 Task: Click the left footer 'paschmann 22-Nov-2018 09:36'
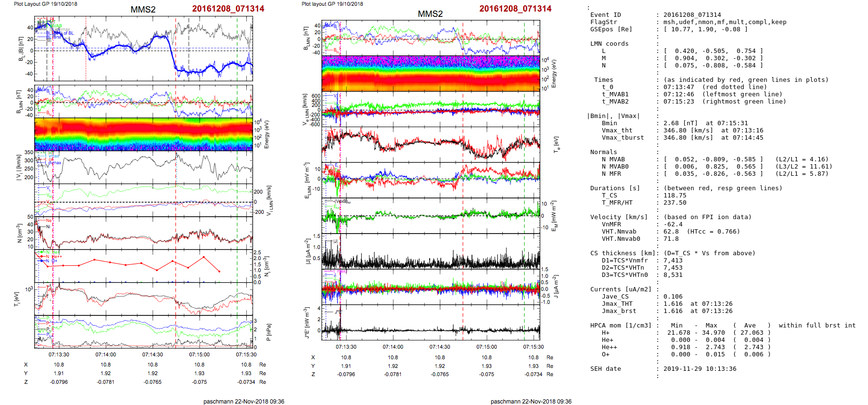(x=243, y=401)
